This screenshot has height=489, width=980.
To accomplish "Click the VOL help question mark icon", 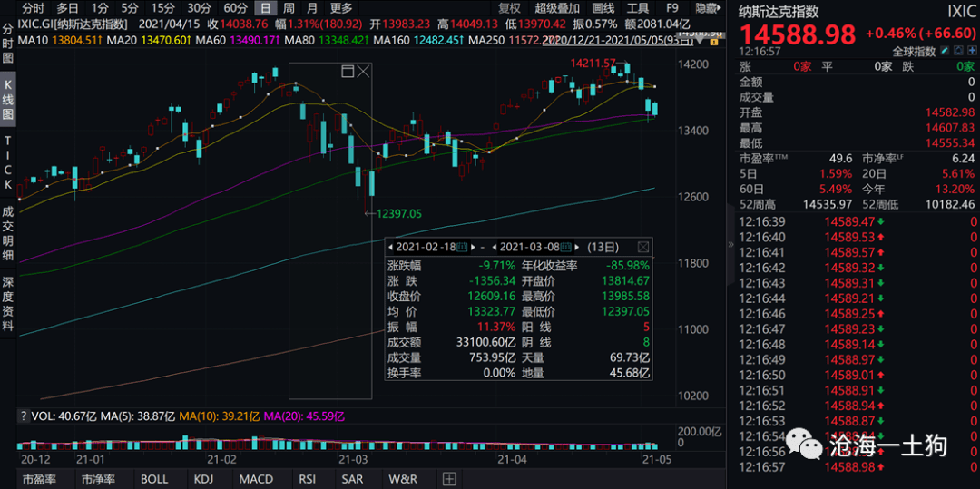I will point(24,416).
